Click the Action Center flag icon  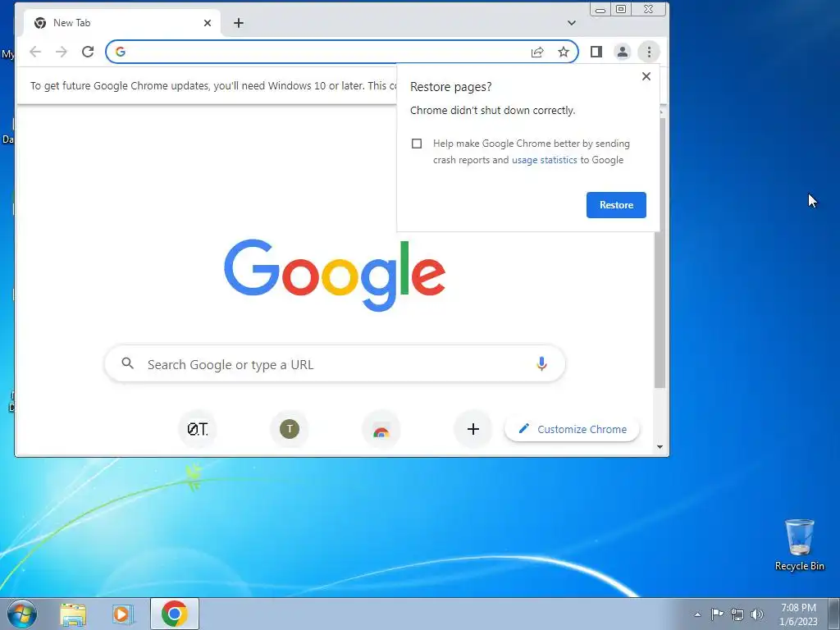click(x=717, y=614)
